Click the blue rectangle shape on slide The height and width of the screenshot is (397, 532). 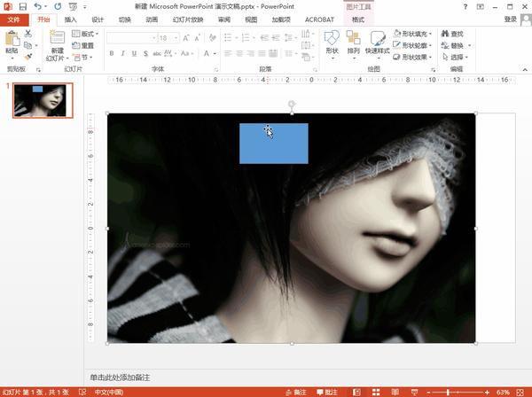(274, 144)
